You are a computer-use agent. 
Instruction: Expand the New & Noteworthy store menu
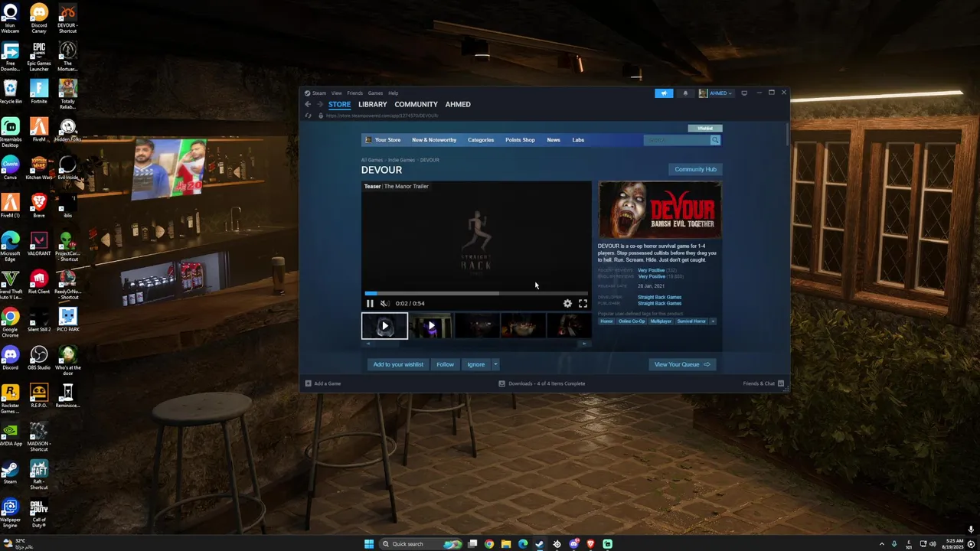pos(433,140)
